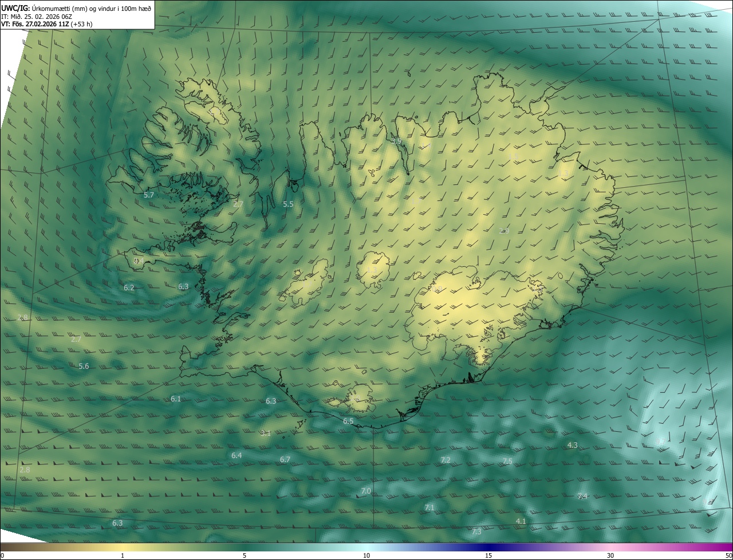Click the 5.5 precipitation value label
The width and height of the screenshot is (733, 560).
click(x=288, y=204)
